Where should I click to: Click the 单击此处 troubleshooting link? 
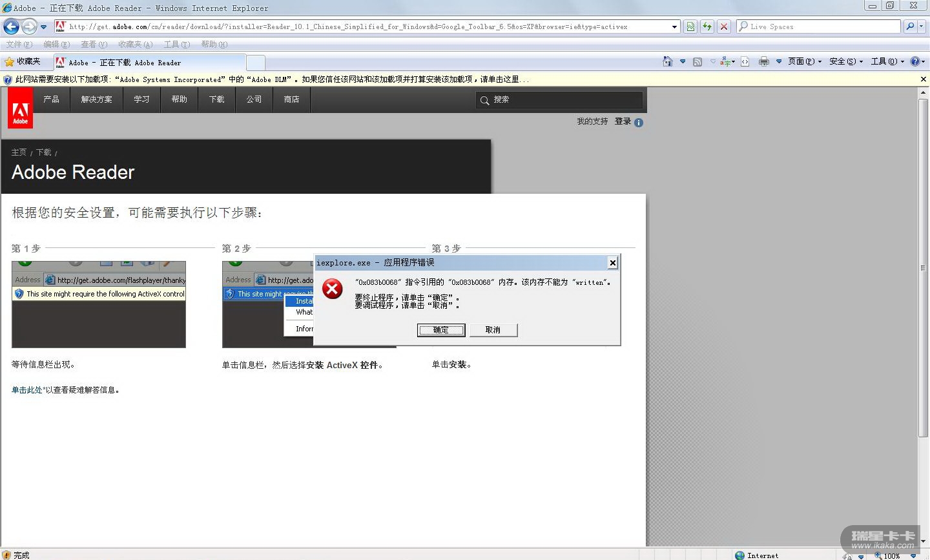(x=27, y=390)
